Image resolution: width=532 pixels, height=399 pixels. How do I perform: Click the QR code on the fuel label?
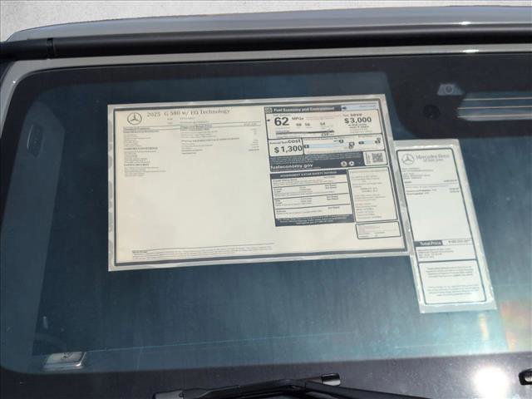(x=377, y=157)
